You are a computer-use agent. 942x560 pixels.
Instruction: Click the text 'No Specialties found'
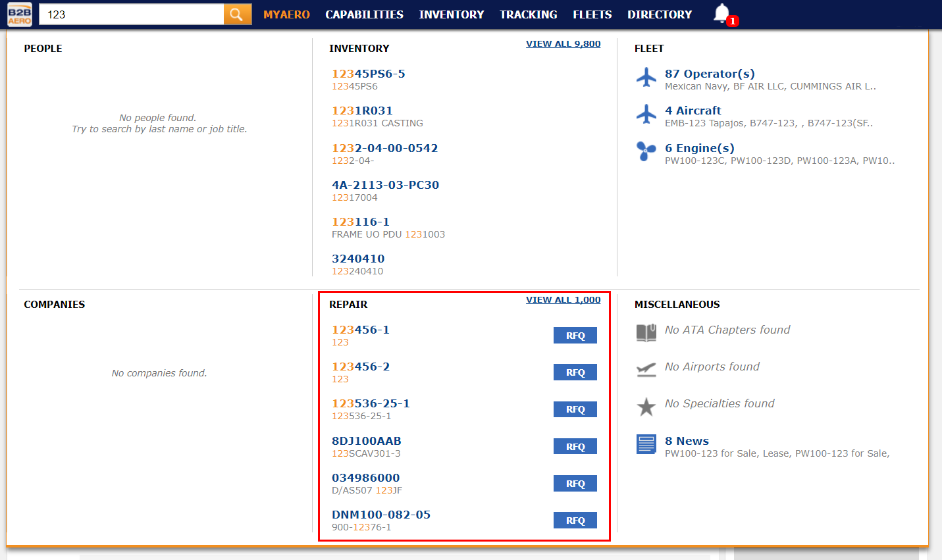(720, 403)
